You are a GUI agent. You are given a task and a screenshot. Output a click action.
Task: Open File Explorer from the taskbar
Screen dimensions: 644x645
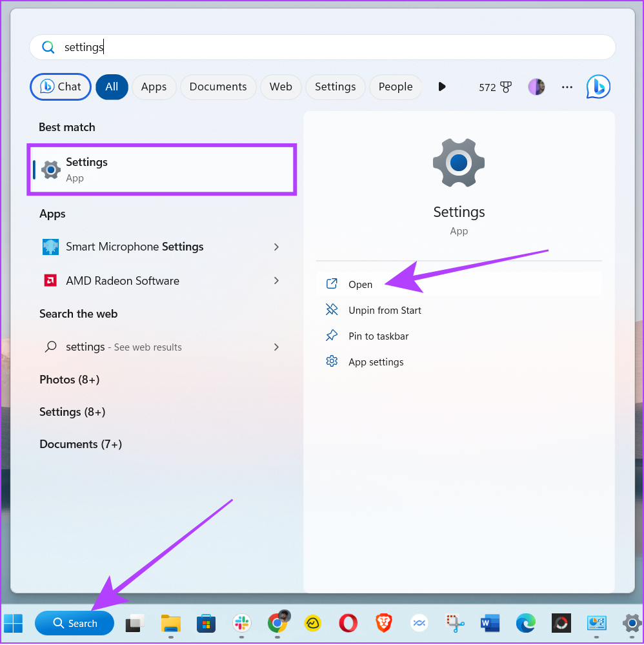pyautogui.click(x=170, y=623)
